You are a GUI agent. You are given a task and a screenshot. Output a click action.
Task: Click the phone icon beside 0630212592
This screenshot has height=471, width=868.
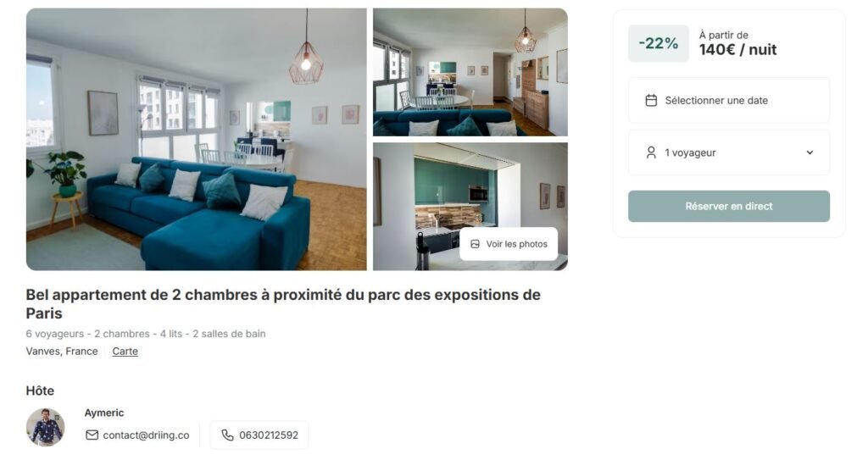point(227,435)
